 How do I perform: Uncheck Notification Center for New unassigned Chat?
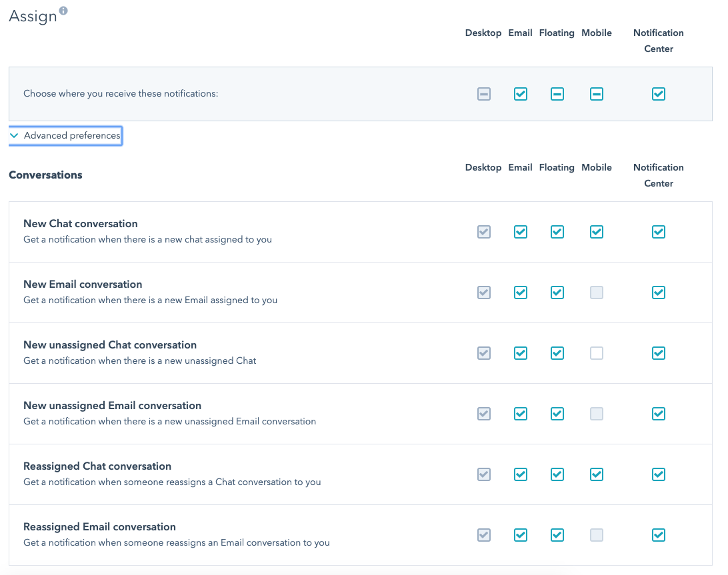[659, 353]
